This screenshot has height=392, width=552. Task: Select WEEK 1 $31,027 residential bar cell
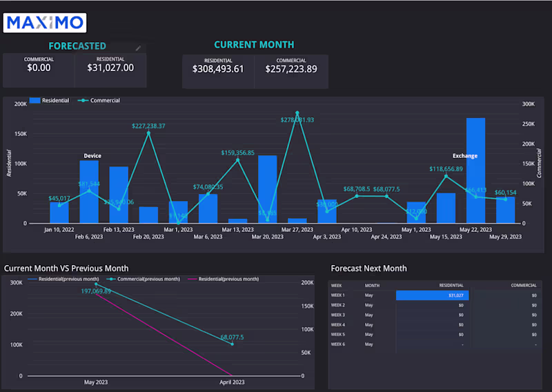point(433,295)
